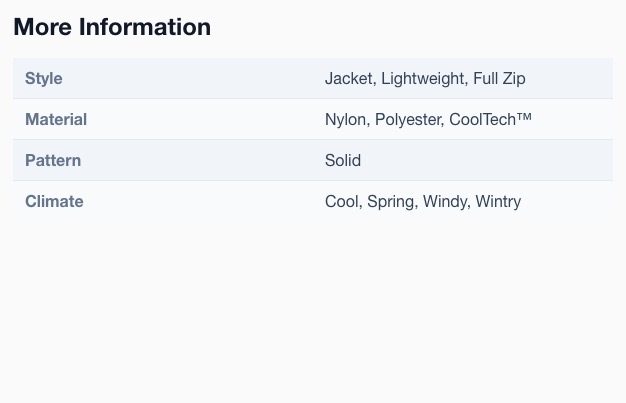Image resolution: width=626 pixels, height=403 pixels.
Task: Select the Style row label
Action: [44, 78]
